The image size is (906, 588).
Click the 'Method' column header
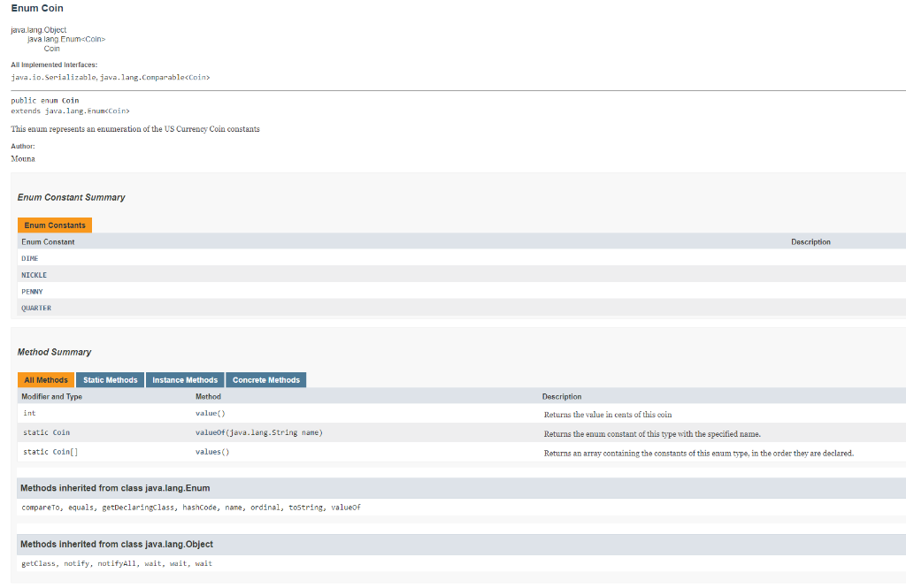point(208,397)
